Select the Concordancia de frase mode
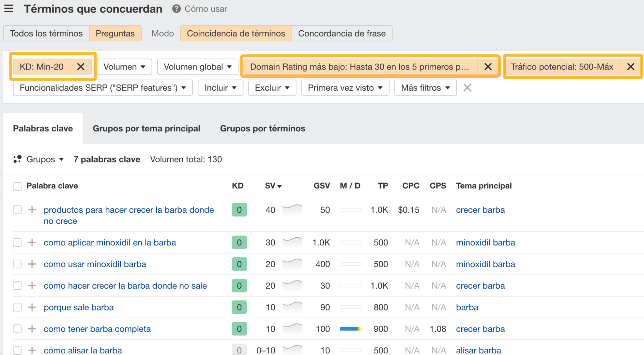This screenshot has height=355, width=644. (x=341, y=34)
